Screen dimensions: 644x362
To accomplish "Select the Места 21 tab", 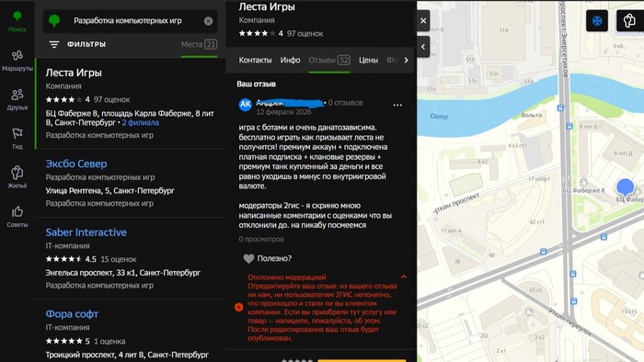I will point(199,44).
